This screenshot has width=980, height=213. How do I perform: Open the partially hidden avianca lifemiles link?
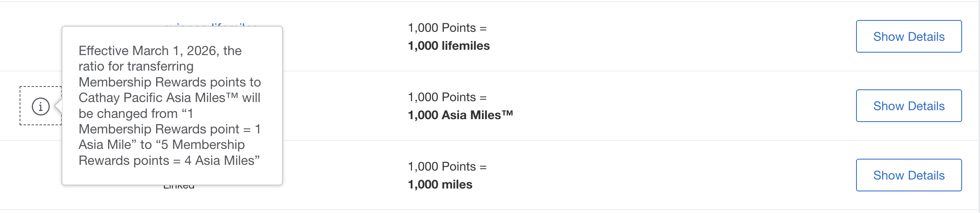(x=210, y=24)
